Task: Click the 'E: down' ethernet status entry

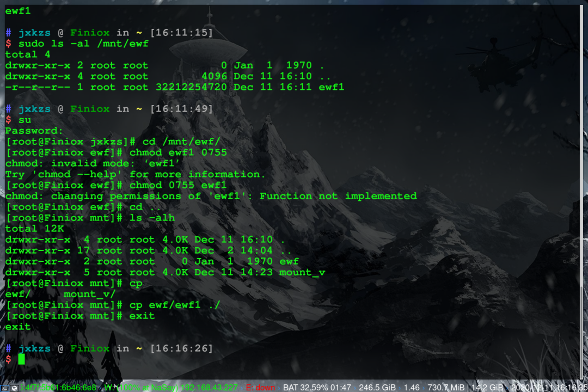Action: 260,388
